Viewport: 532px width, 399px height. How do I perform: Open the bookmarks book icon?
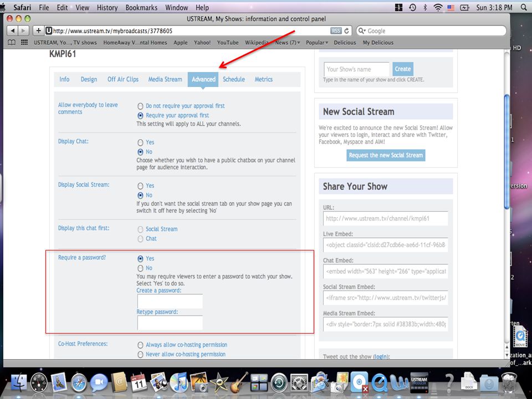click(12, 43)
